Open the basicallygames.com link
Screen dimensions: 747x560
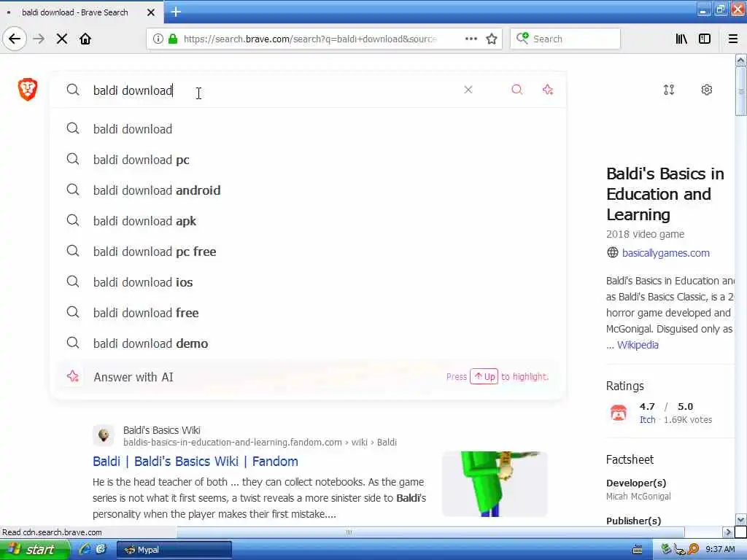pyautogui.click(x=665, y=253)
